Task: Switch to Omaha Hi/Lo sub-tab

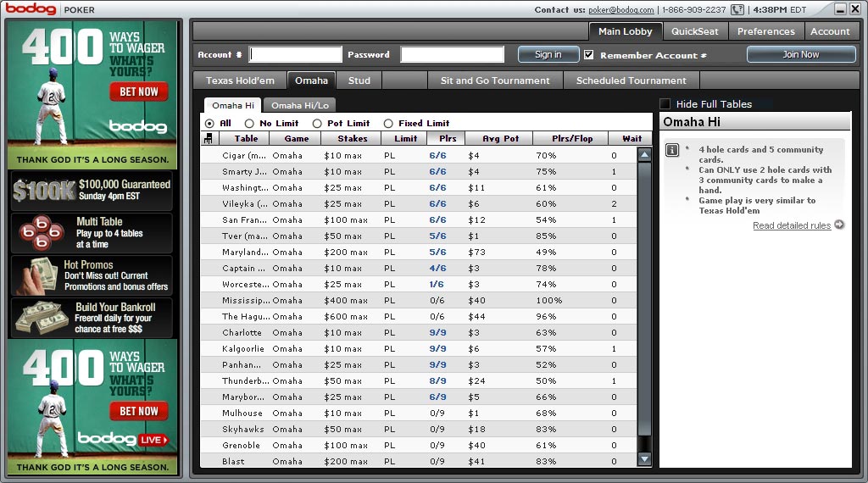Action: point(299,105)
